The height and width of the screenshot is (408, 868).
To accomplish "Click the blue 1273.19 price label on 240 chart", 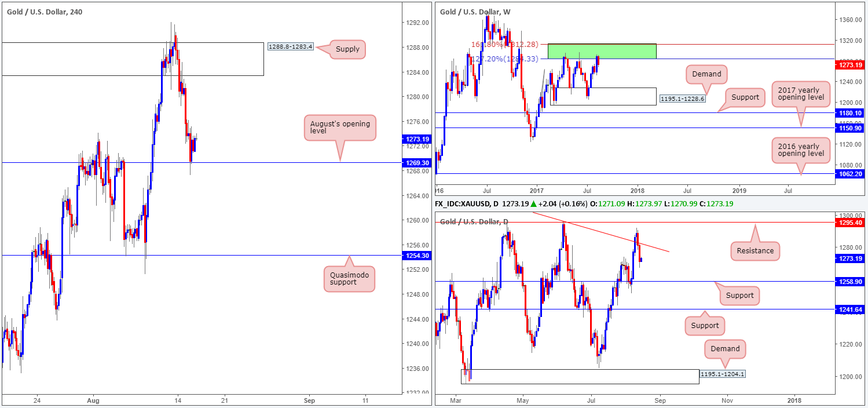I will point(417,139).
